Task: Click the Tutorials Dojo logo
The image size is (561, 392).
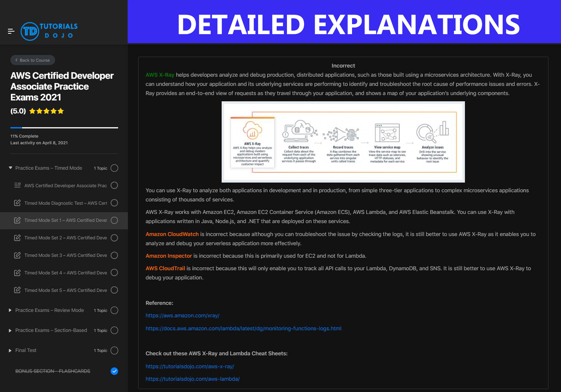Action: [49, 31]
